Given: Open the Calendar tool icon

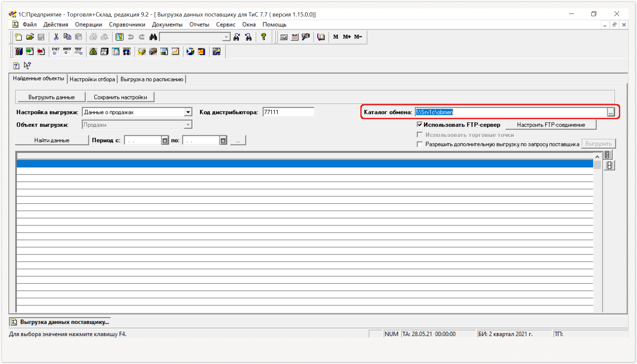Looking at the screenshot, I should coord(295,37).
